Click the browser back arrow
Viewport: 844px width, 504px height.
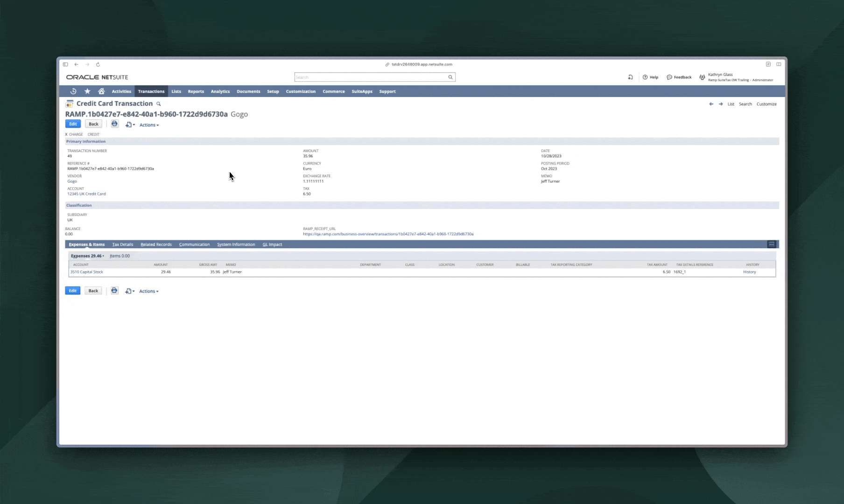tap(77, 64)
